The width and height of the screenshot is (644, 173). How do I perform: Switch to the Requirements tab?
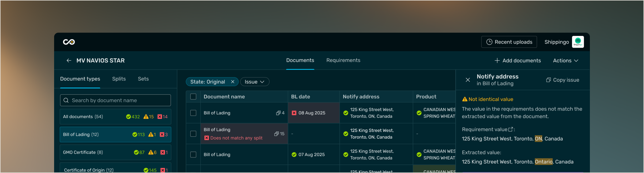click(343, 60)
